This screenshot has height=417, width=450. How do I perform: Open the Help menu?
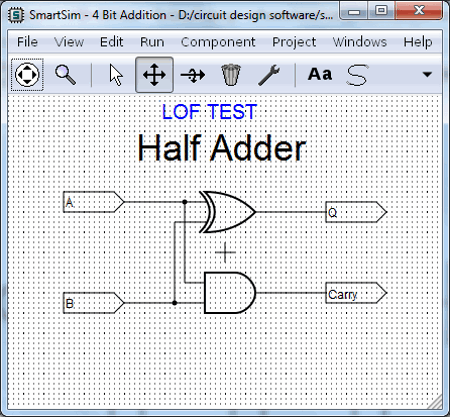(x=418, y=42)
